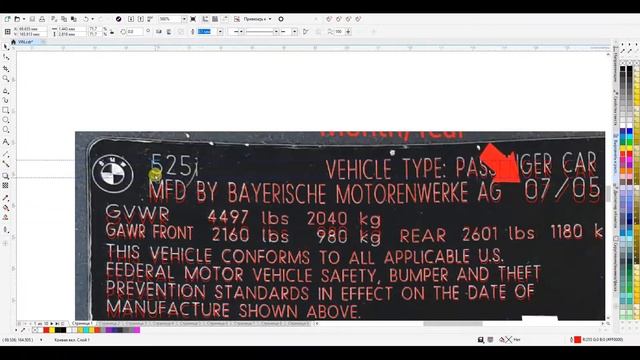
Task: Select the Color Eyedropper tool
Action: pyautogui.click(x=6, y=198)
